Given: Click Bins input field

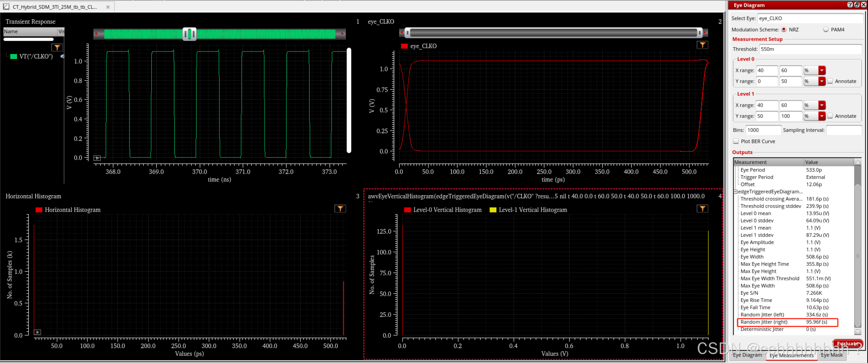Looking at the screenshot, I should click(763, 130).
